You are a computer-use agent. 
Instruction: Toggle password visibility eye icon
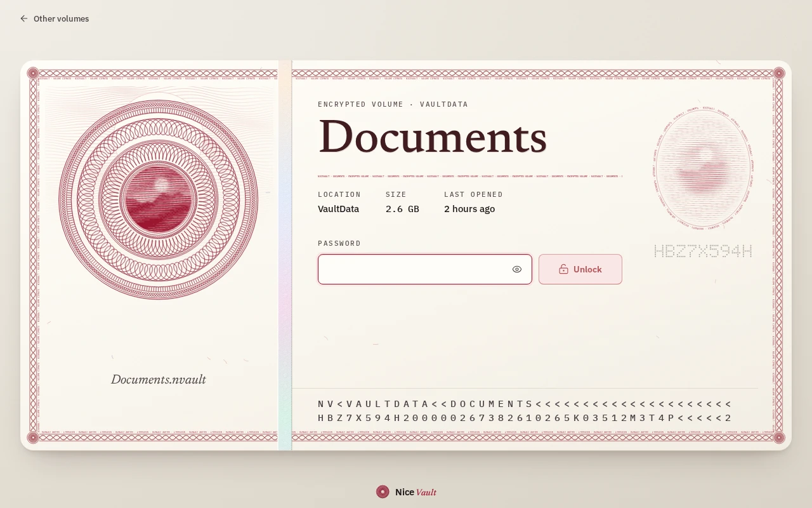tap(517, 269)
